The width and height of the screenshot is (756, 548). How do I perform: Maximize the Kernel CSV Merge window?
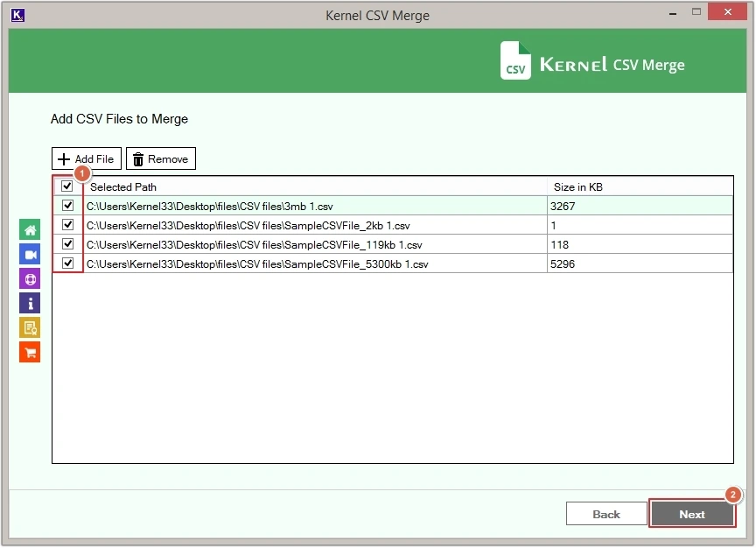pyautogui.click(x=696, y=12)
